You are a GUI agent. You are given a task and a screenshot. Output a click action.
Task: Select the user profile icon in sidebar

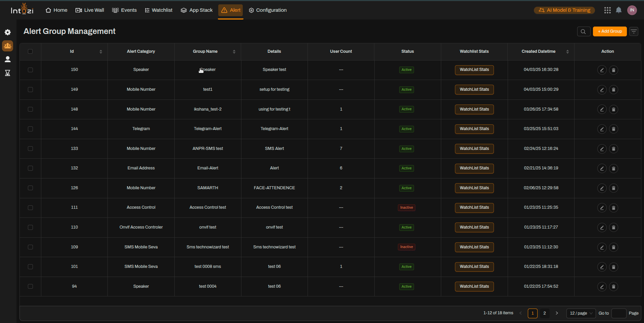click(7, 59)
